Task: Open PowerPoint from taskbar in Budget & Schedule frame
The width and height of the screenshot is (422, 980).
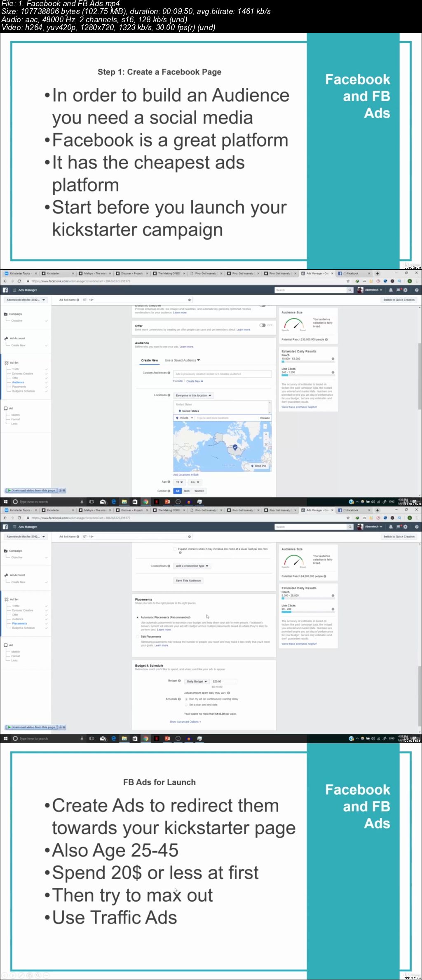Action: [x=167, y=738]
